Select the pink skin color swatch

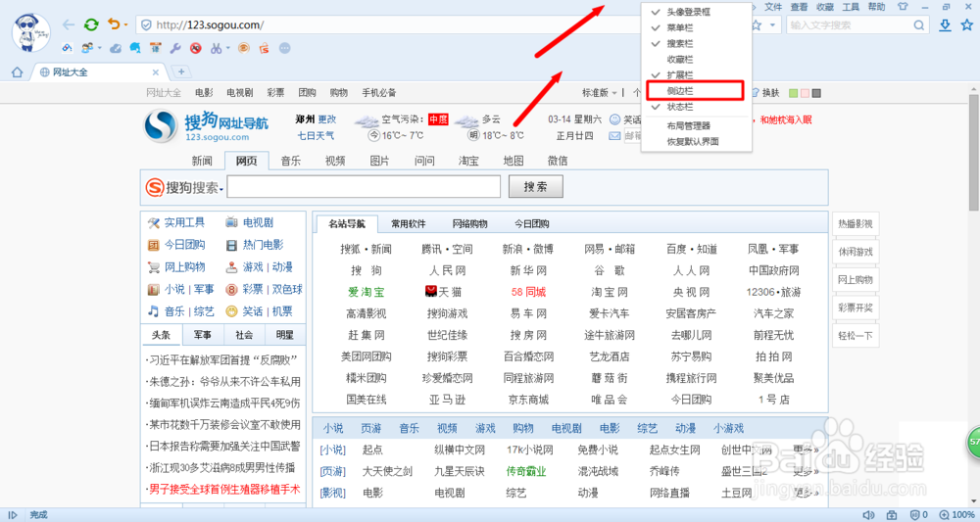click(x=805, y=93)
